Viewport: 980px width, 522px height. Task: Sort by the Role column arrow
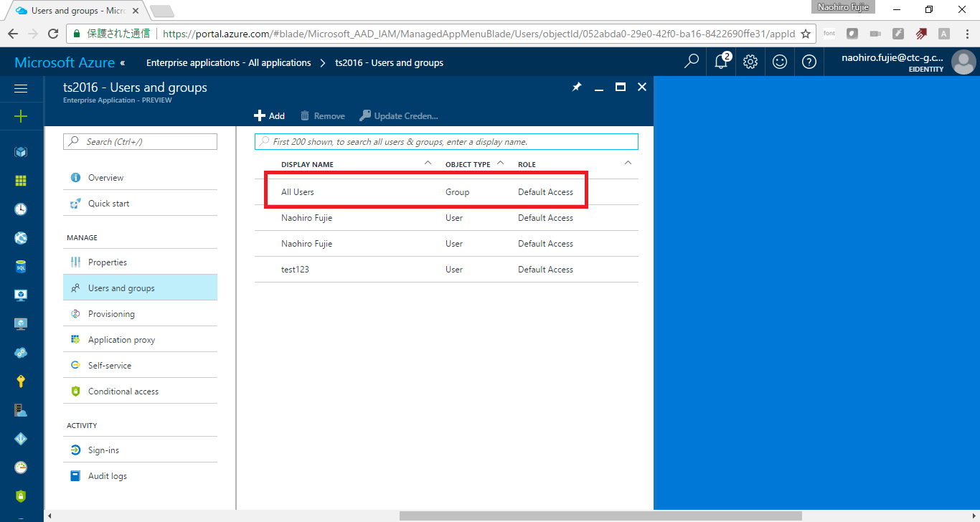[628, 163]
